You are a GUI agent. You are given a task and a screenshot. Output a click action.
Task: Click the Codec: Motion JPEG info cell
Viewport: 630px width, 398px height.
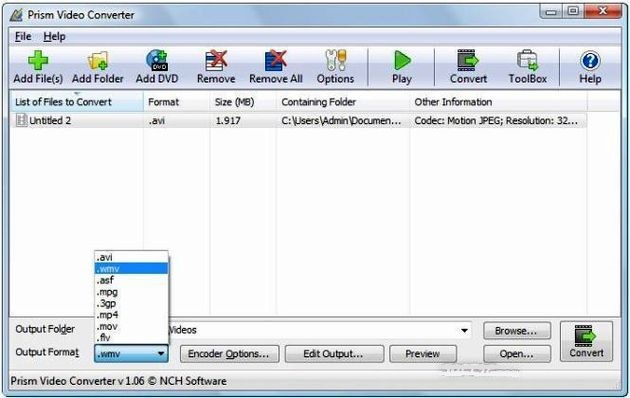point(496,120)
